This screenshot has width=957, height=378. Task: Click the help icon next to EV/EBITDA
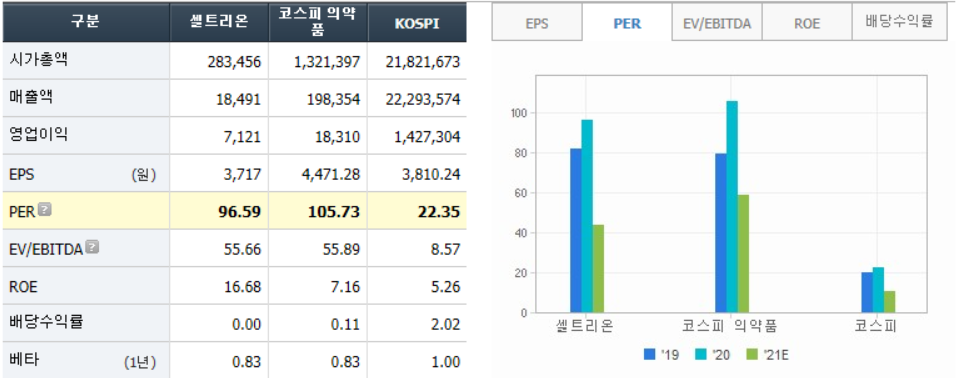(x=92, y=247)
